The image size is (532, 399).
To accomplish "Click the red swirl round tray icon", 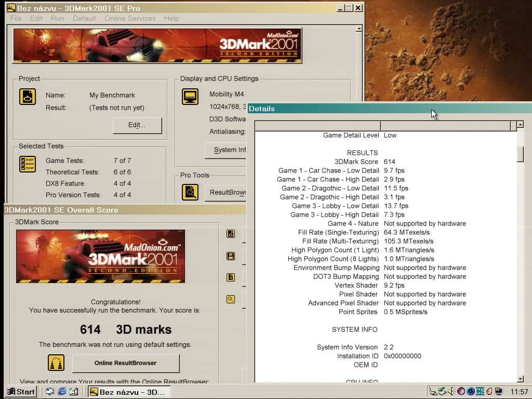I will pos(461,392).
